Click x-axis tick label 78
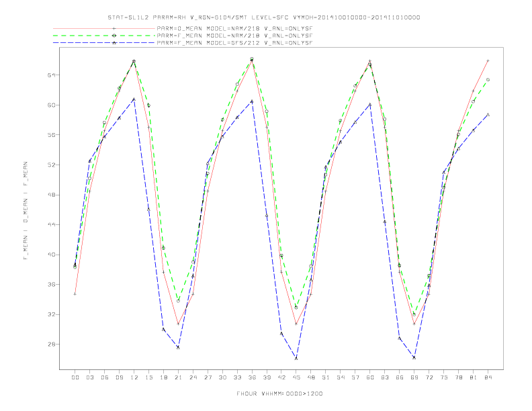The image size is (532, 411). 458,377
